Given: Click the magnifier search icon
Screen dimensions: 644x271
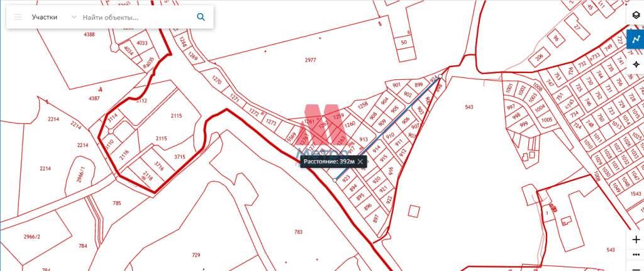Looking at the screenshot, I should (x=201, y=17).
